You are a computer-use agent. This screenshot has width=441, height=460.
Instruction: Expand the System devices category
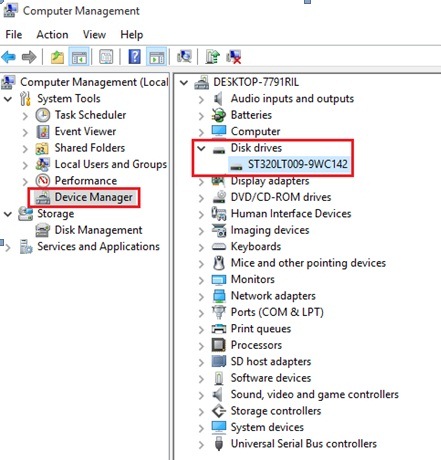click(201, 428)
